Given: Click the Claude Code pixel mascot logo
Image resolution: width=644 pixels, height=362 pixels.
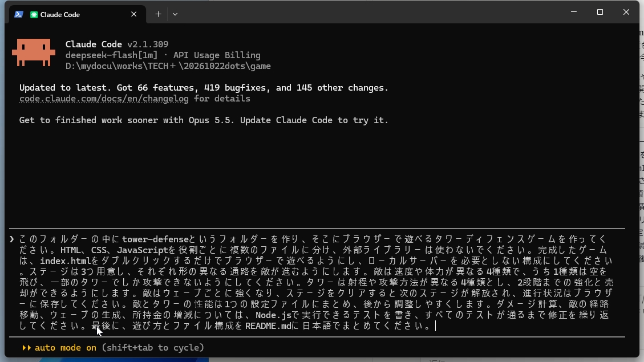Looking at the screenshot, I should pyautogui.click(x=34, y=52).
